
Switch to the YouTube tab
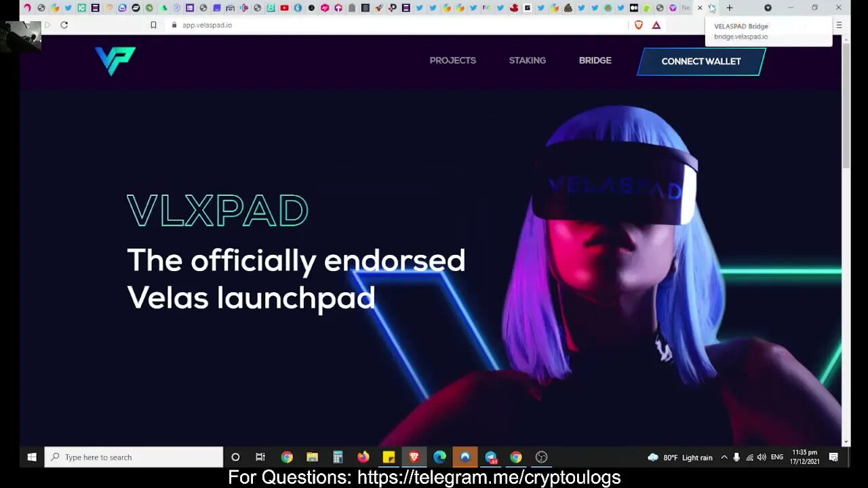coord(284,8)
